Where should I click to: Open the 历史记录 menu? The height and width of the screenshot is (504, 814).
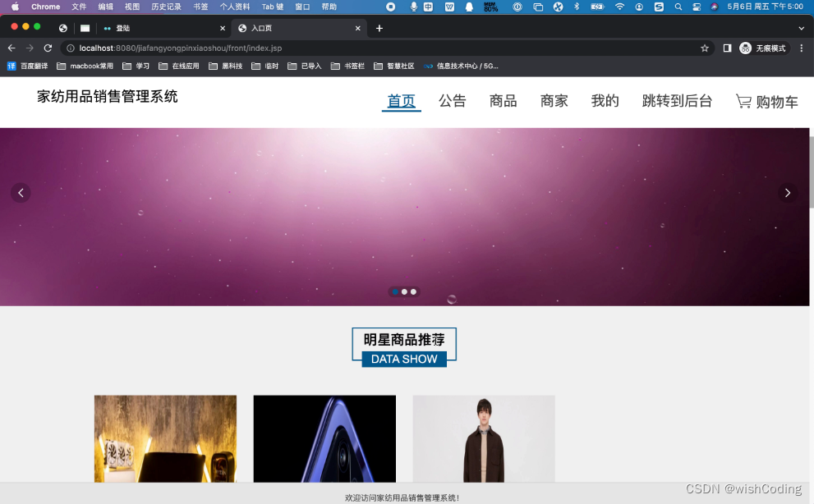click(166, 7)
